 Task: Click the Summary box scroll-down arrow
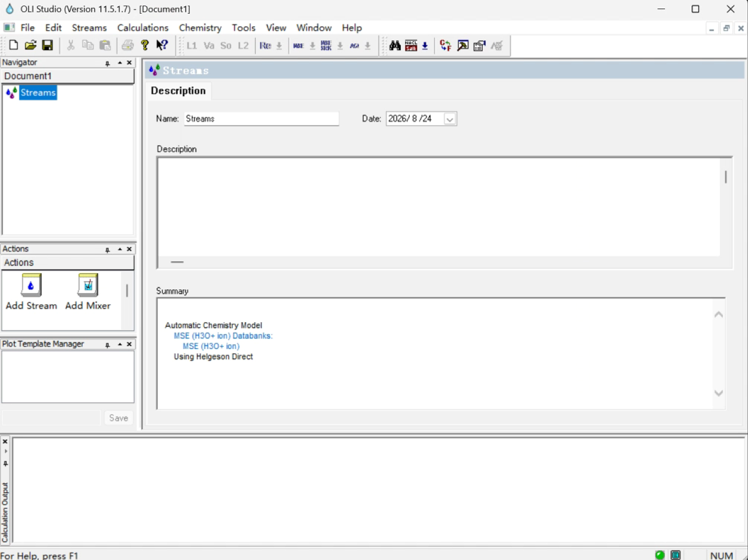[719, 393]
